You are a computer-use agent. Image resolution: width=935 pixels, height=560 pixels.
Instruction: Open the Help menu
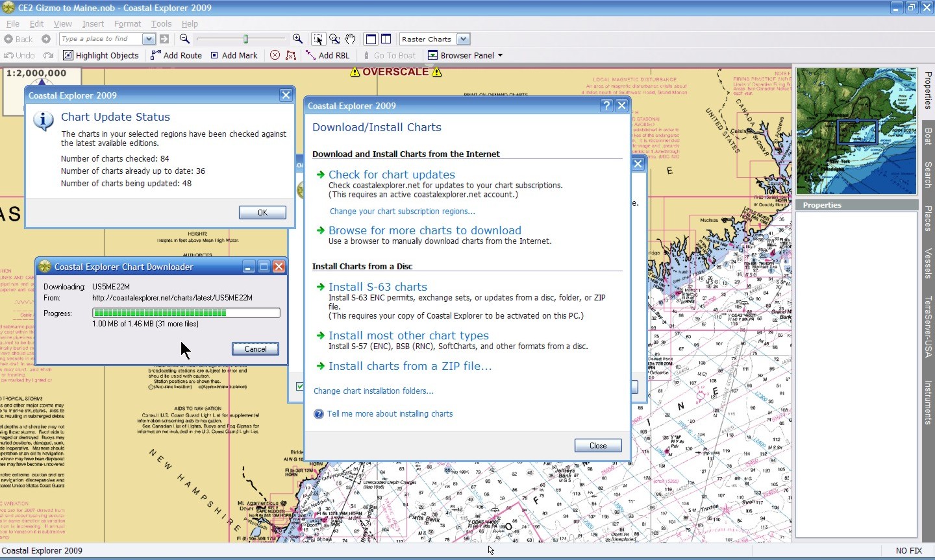[x=190, y=23]
